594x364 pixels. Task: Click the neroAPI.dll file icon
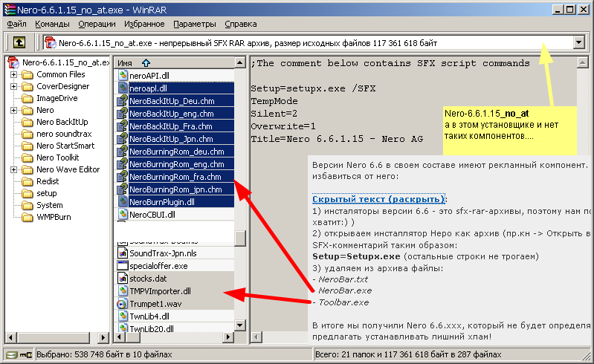pos(123,75)
